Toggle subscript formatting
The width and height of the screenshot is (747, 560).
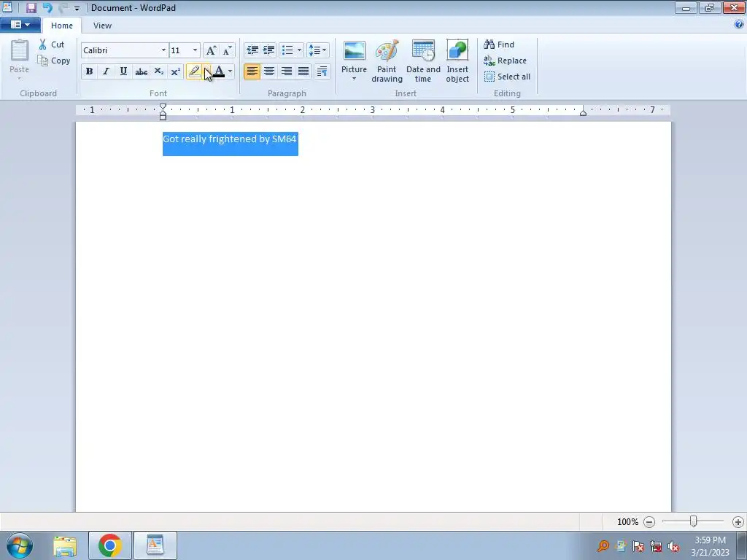pyautogui.click(x=158, y=71)
